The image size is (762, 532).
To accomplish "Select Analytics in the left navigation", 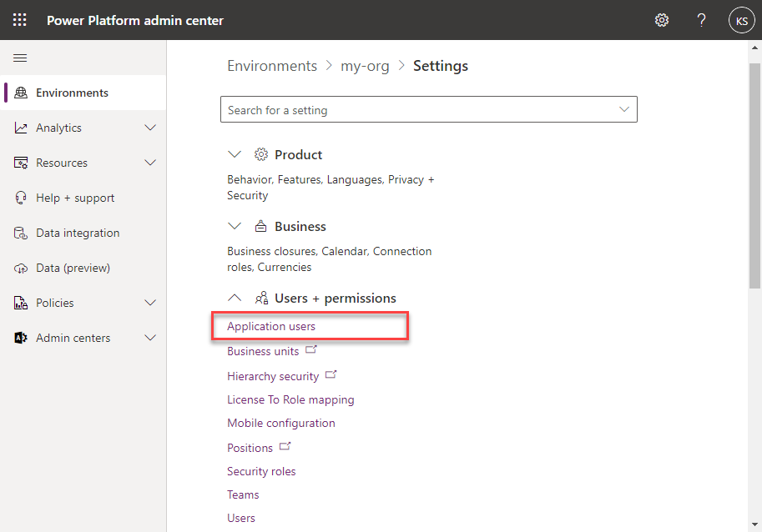I will pos(83,128).
